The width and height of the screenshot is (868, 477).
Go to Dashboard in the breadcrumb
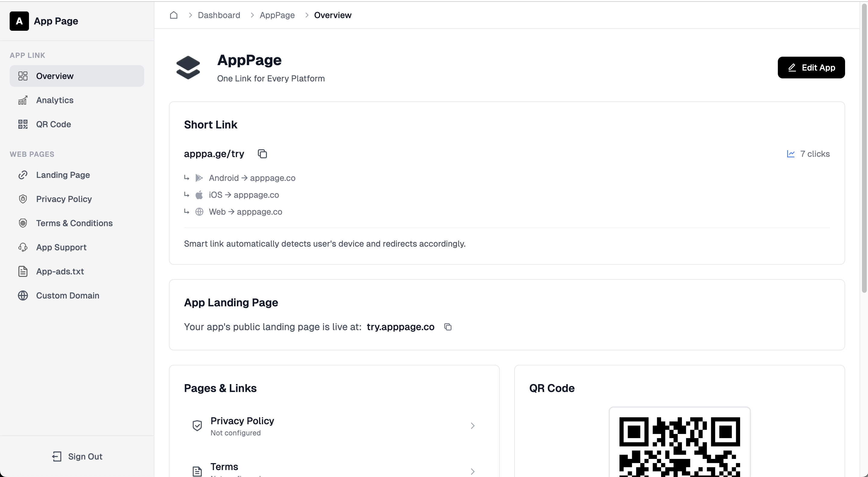[x=219, y=15]
